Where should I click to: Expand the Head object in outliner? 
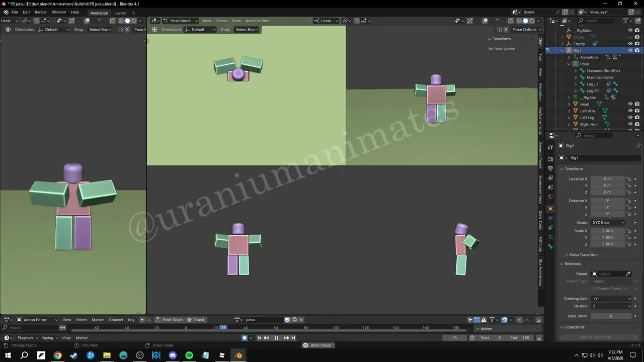[569, 104]
